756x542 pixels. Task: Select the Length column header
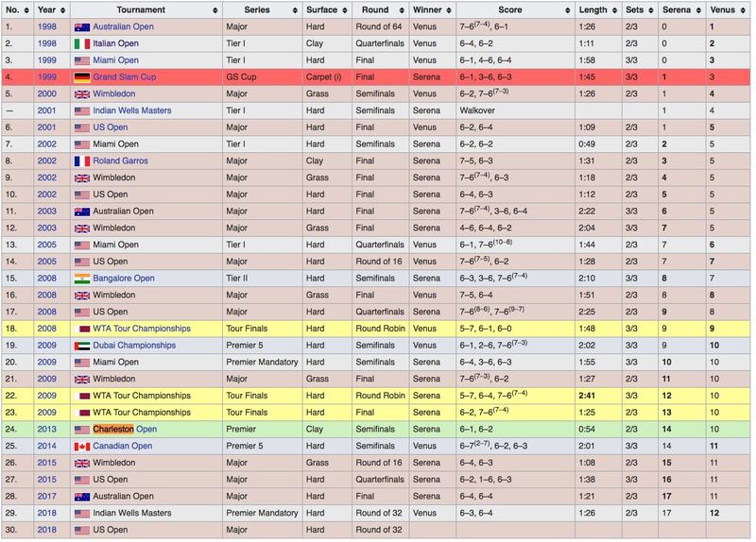(x=598, y=10)
